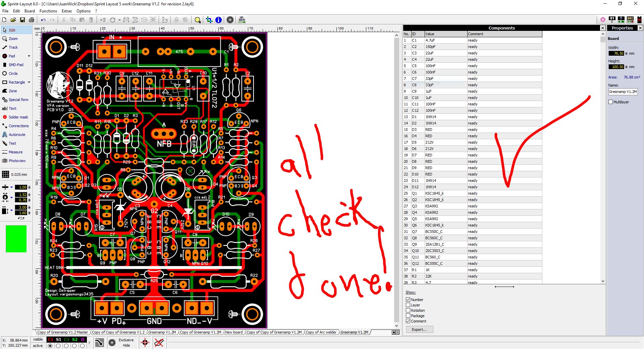Open the File menu
Screen dimensions: 644x349
pyautogui.click(x=5, y=11)
